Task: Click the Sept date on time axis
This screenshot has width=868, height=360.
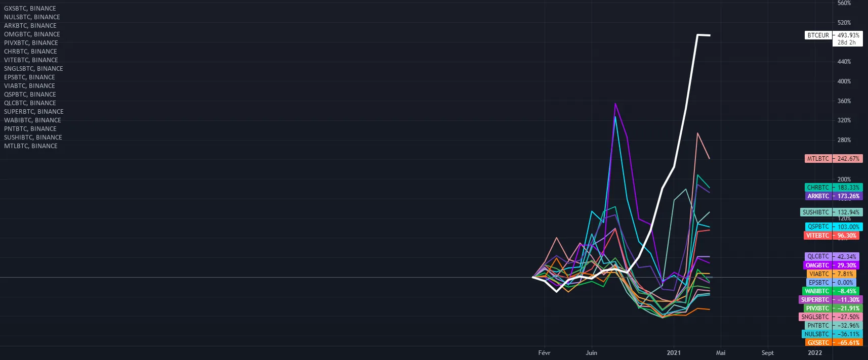Action: [767, 353]
